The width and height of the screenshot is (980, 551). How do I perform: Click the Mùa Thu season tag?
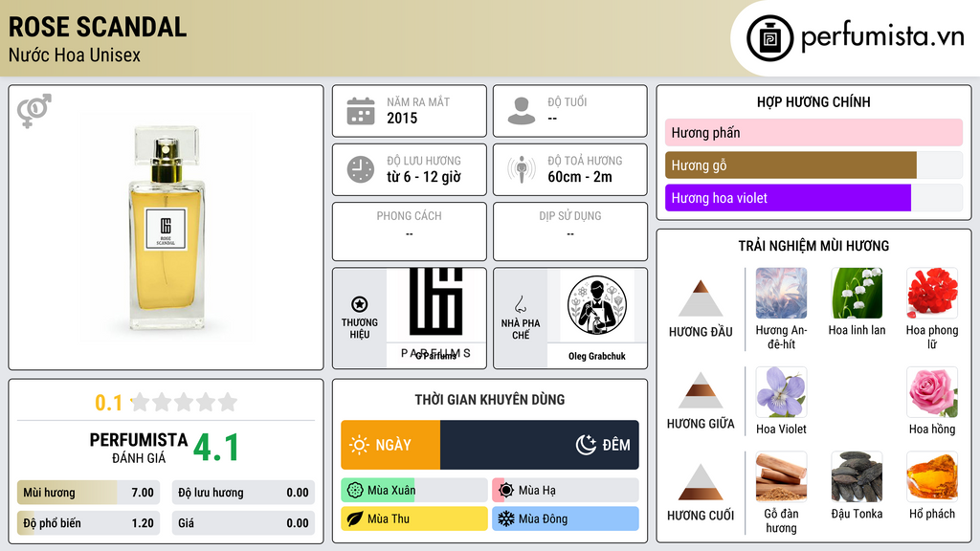(x=414, y=518)
